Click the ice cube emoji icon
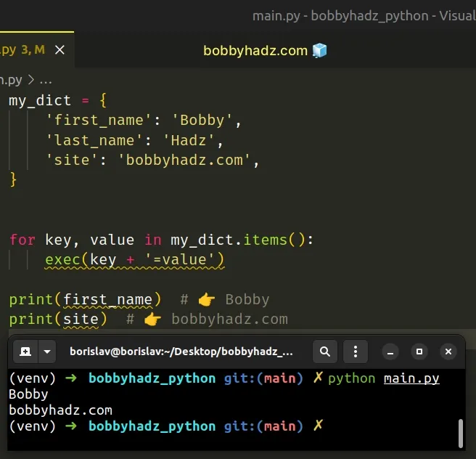Screen dimensions: 476x459 click(320, 50)
